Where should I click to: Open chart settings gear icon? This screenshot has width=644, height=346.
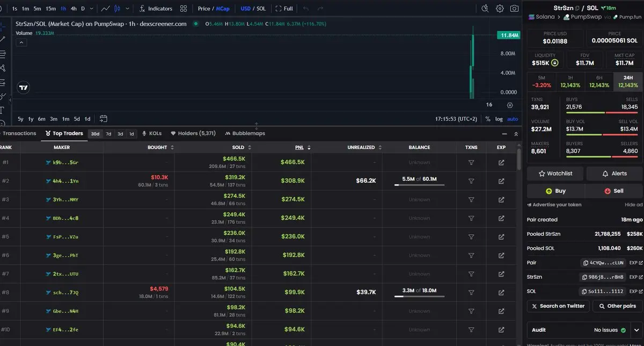tap(500, 9)
